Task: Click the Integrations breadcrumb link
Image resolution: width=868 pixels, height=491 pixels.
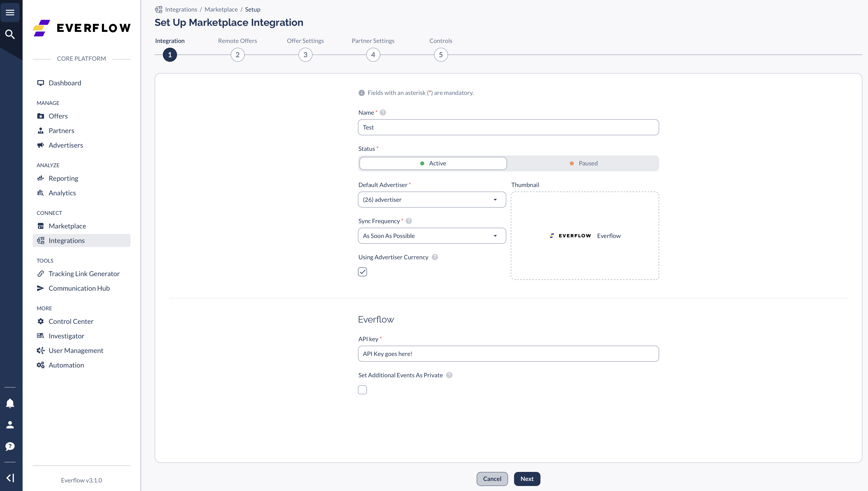Action: pos(181,10)
